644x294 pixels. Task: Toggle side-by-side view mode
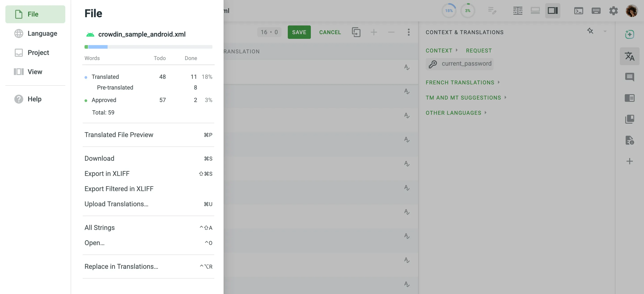[x=517, y=11]
